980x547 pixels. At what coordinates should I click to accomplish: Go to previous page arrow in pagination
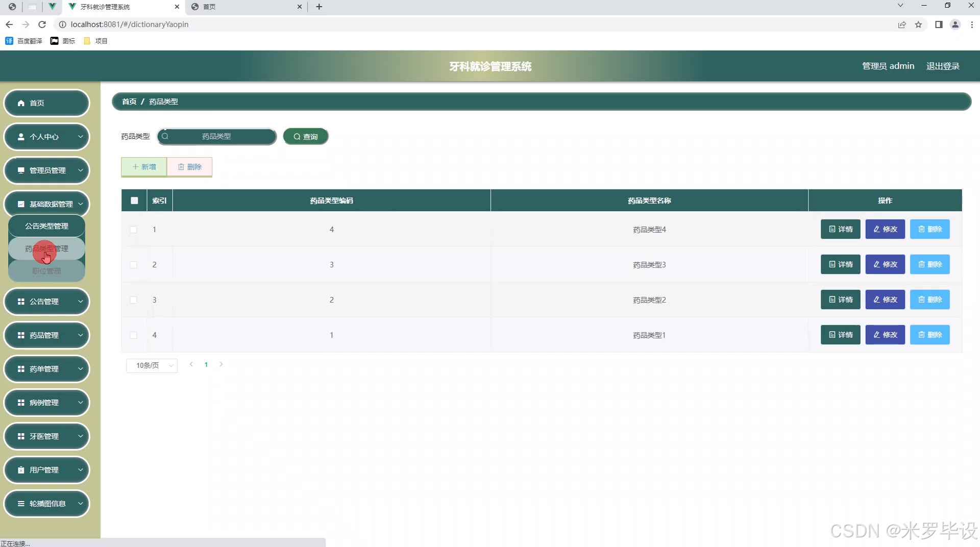click(x=191, y=364)
